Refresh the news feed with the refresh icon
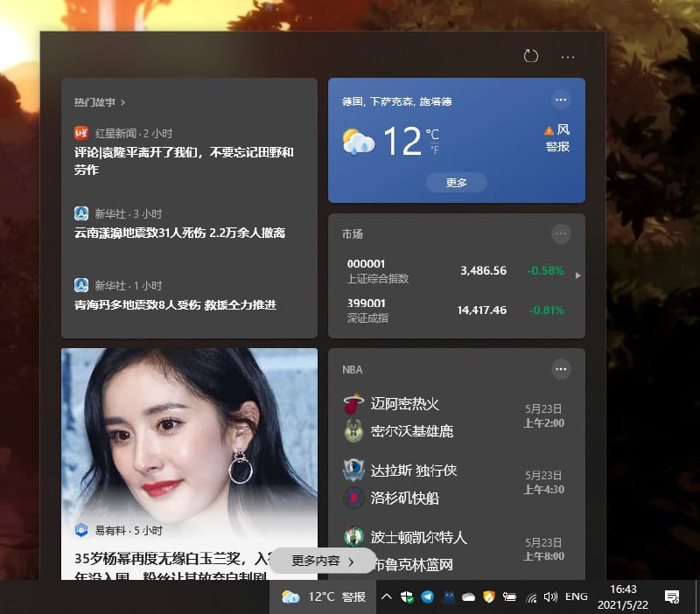This screenshot has width=700, height=614. tap(530, 56)
